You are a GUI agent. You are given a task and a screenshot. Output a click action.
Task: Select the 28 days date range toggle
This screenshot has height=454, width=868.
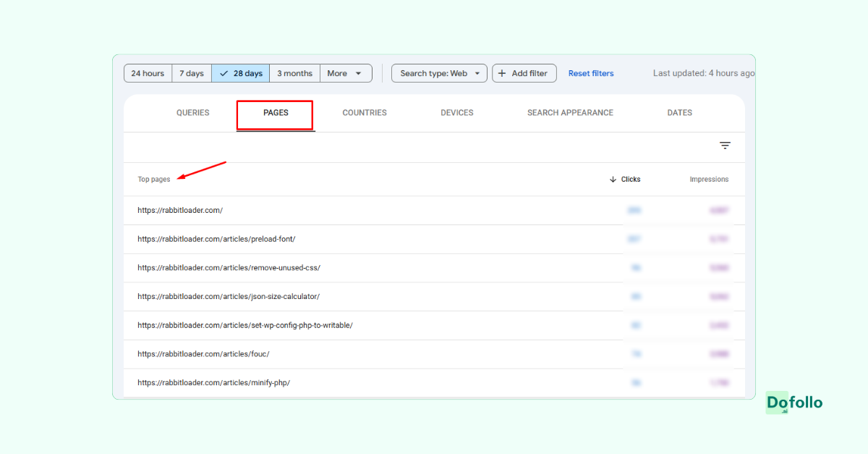240,72
